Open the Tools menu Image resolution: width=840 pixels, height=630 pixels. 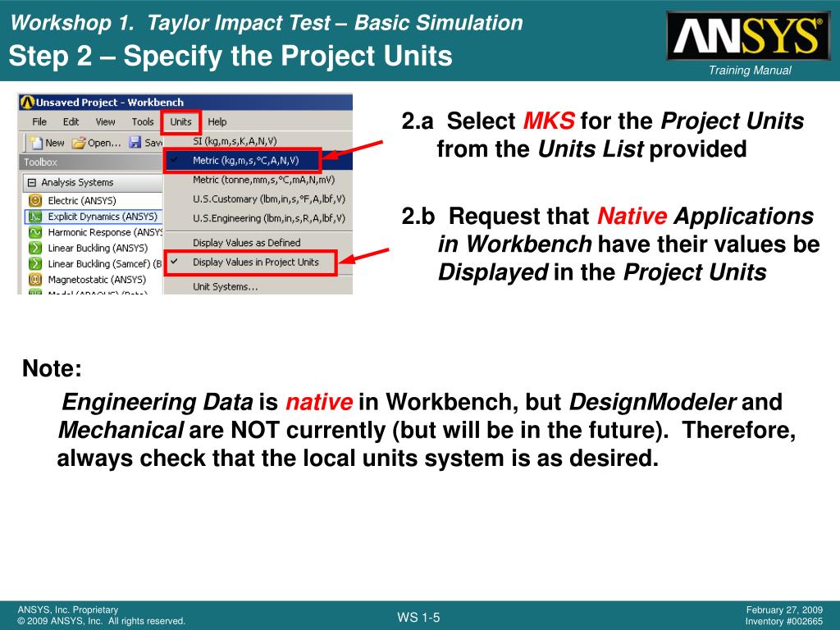[x=143, y=121]
